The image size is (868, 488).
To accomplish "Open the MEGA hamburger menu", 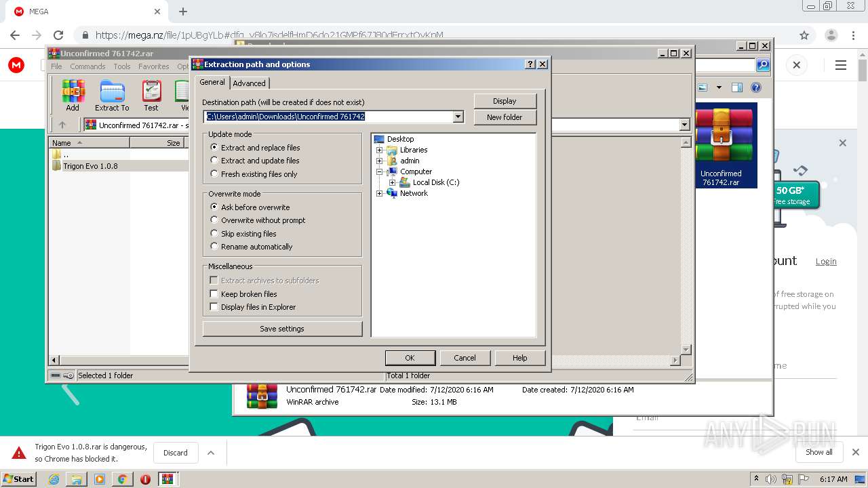I will pos(841,65).
